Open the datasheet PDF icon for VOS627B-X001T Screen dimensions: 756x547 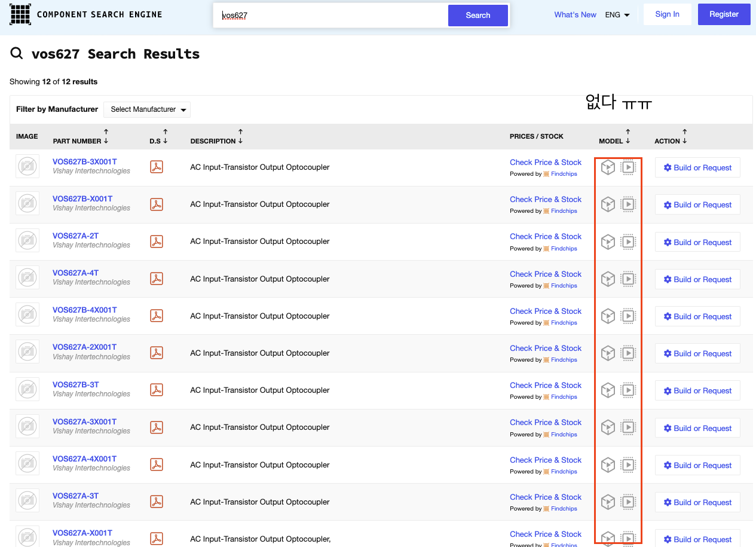[157, 204]
